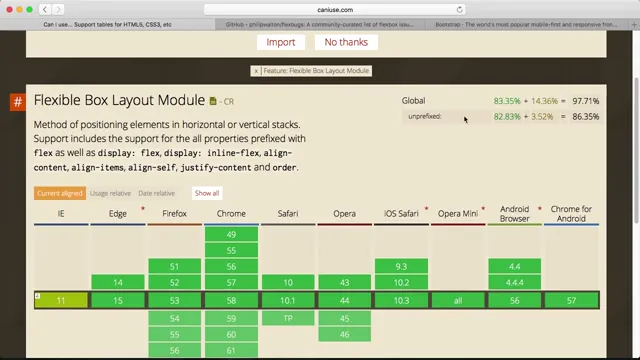Switch to Usage relative view
The width and height of the screenshot is (640, 360).
pyautogui.click(x=110, y=193)
